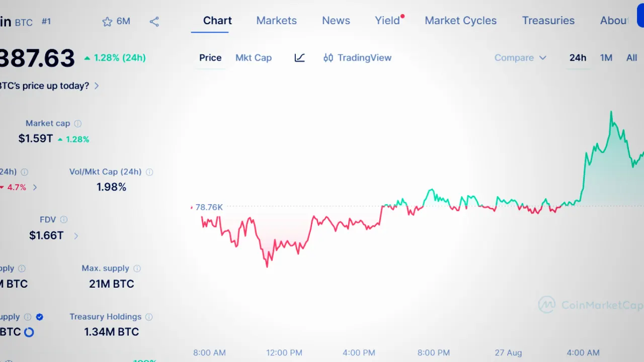Click Max. supply info icon
The width and height of the screenshot is (644, 362).
137,268
